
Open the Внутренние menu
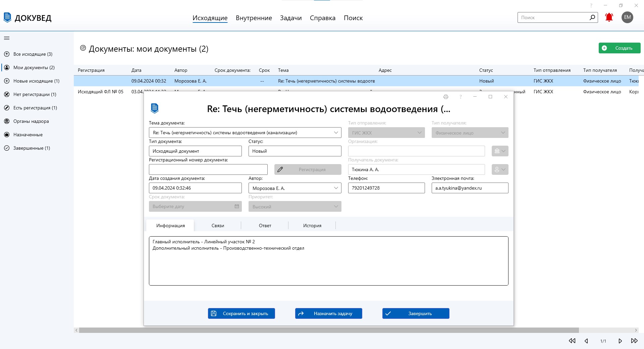254,18
